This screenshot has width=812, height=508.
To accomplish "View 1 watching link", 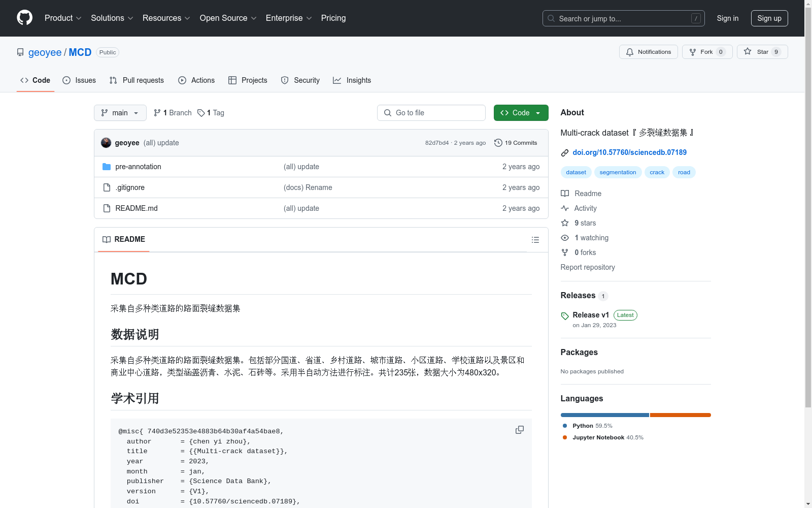I will click(585, 238).
